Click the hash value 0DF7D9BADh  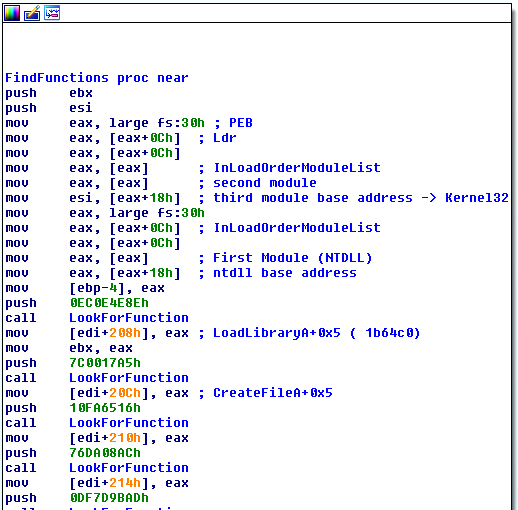tap(109, 498)
